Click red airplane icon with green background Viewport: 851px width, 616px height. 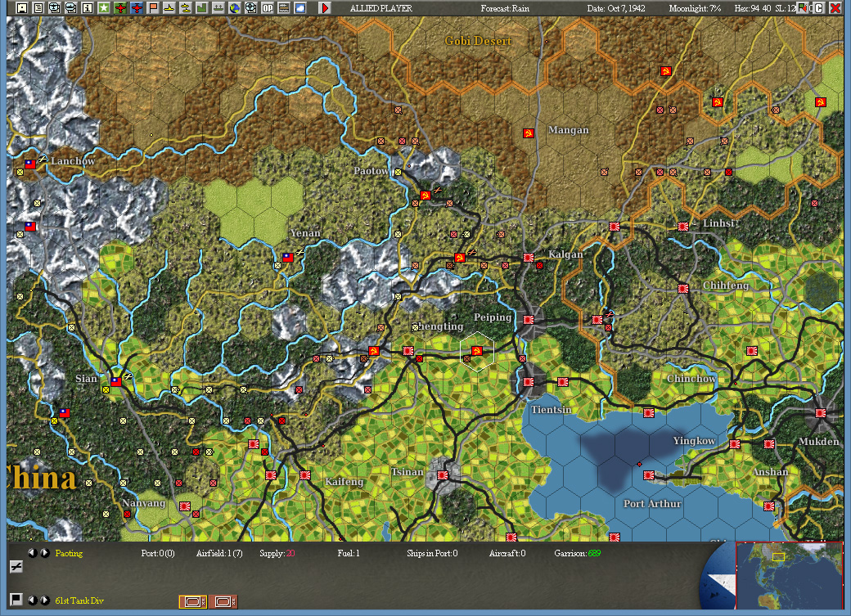(x=120, y=8)
